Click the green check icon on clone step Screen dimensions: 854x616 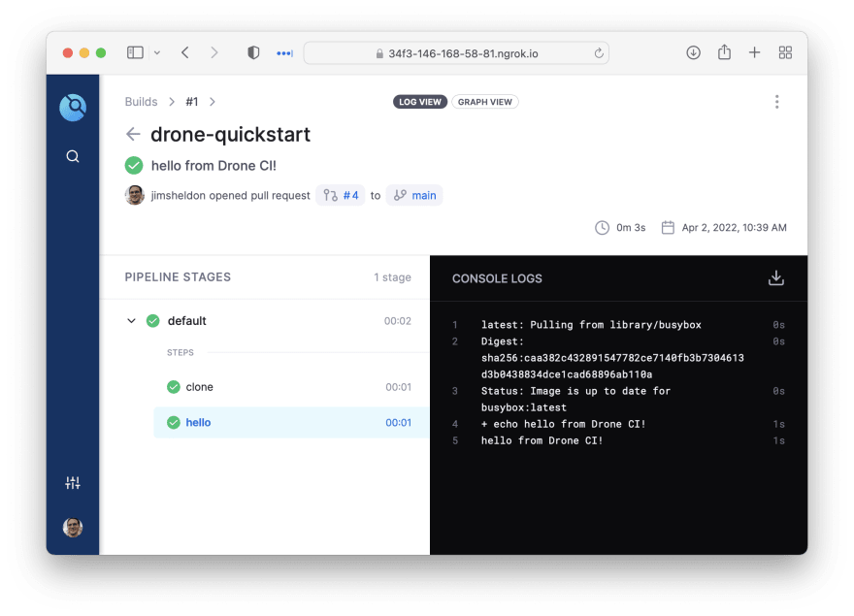[x=173, y=387]
